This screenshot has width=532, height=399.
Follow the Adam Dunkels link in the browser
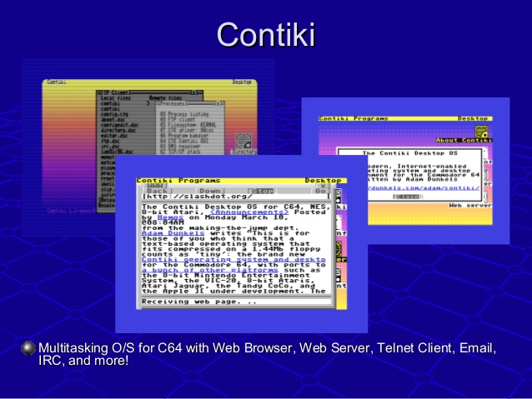click(173, 233)
